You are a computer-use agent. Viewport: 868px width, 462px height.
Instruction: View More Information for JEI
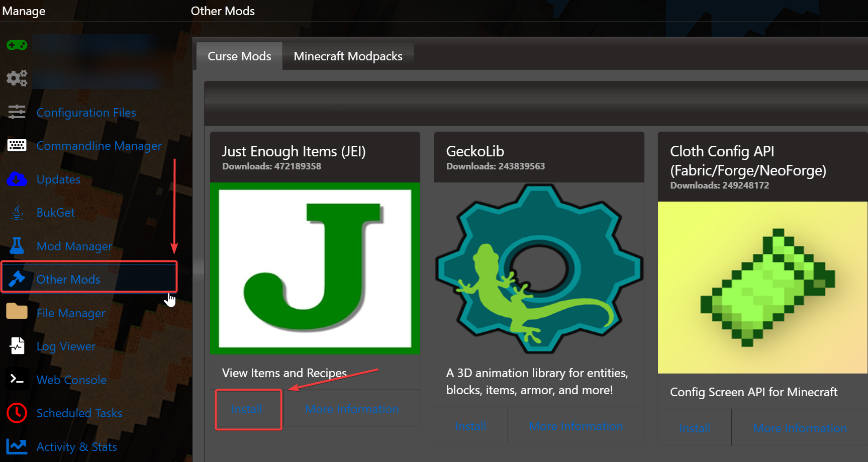(352, 409)
